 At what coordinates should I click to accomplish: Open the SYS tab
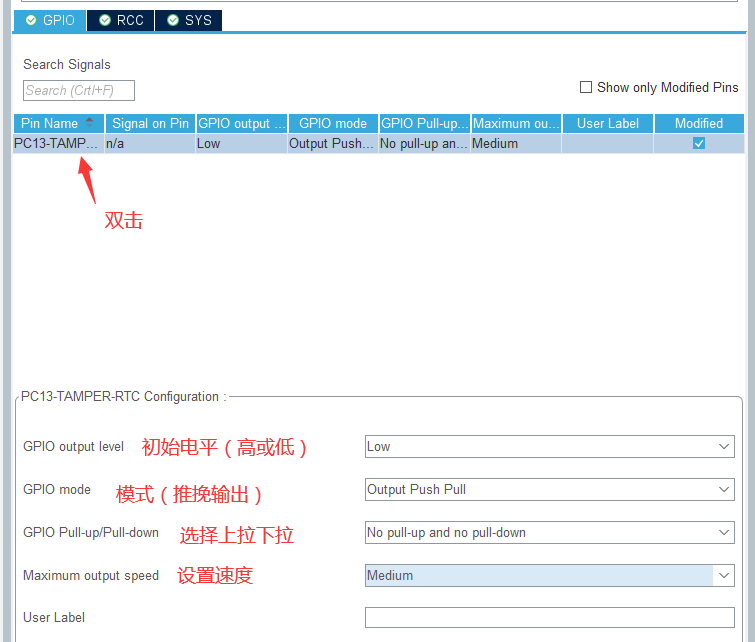point(189,20)
